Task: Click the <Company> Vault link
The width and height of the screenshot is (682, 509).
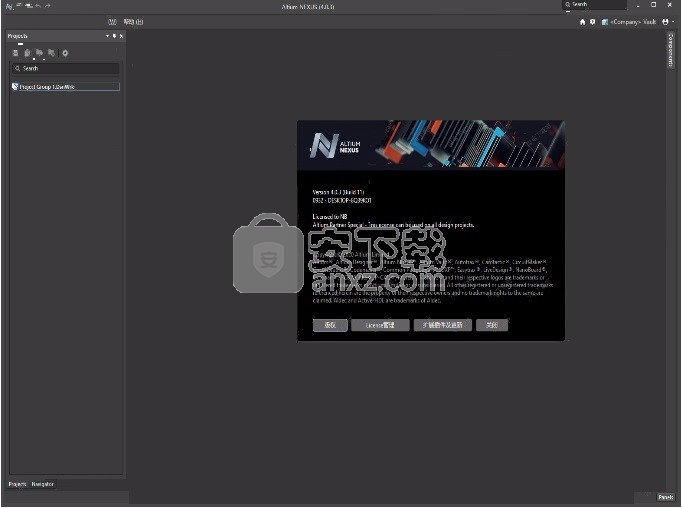Action: coord(633,22)
